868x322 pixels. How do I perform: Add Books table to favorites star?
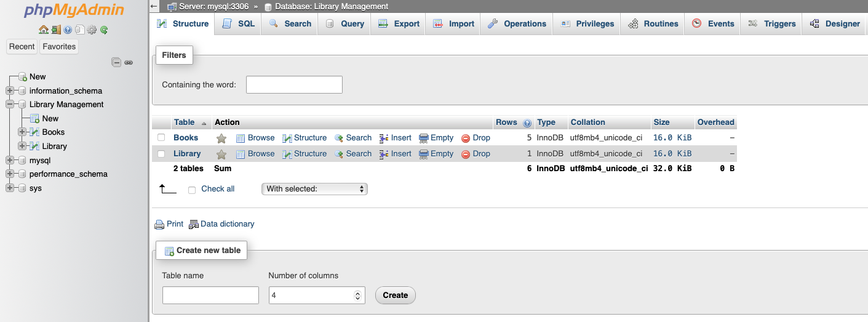coord(221,139)
